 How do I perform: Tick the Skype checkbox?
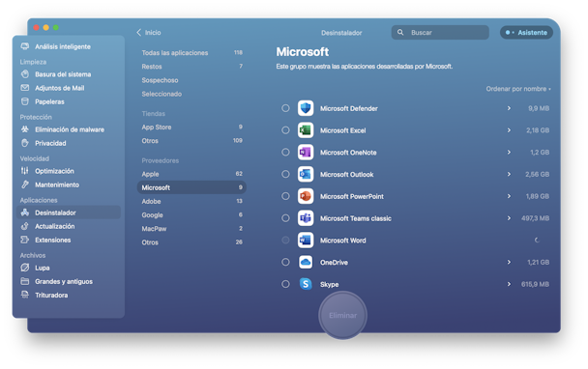tap(285, 284)
